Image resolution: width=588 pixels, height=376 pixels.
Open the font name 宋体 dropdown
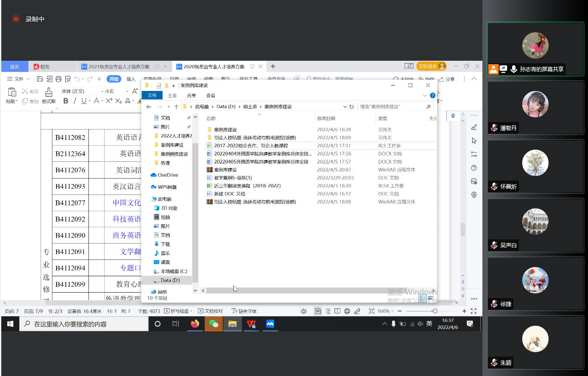pos(102,91)
